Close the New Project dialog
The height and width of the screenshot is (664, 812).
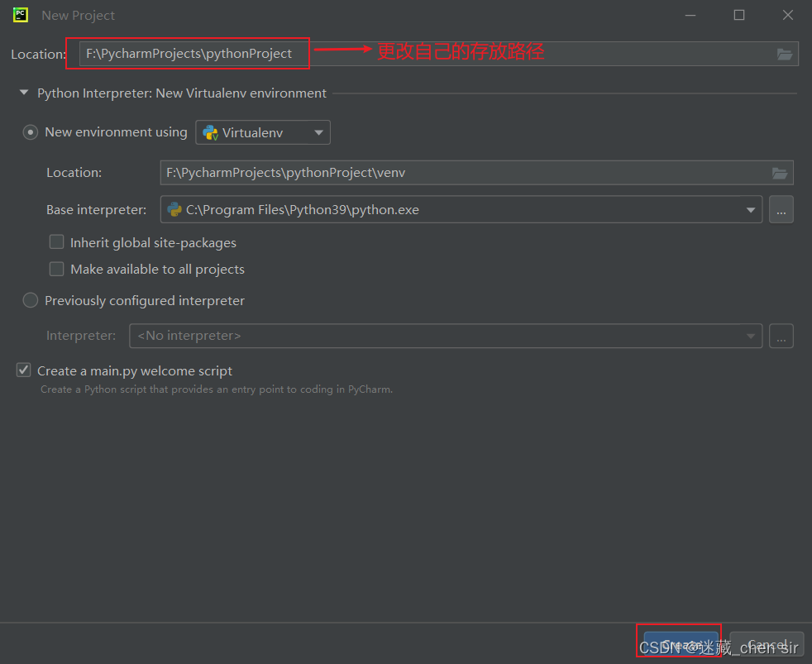pyautogui.click(x=788, y=16)
